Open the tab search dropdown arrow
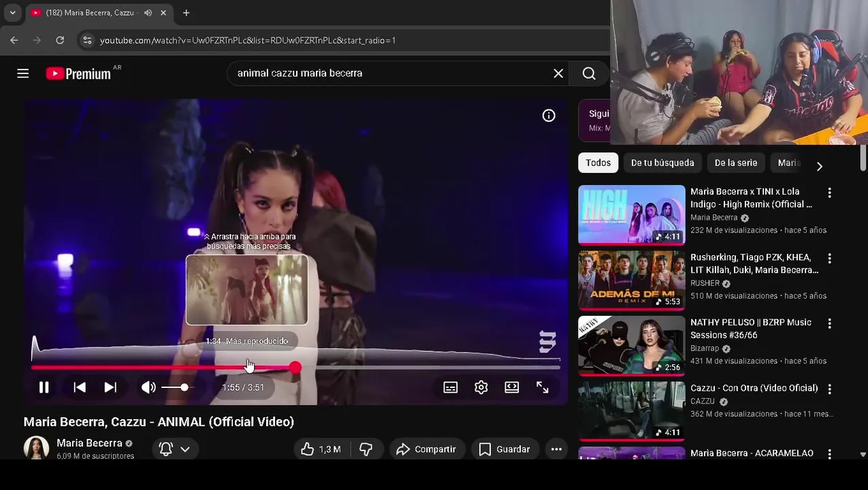This screenshot has height=490, width=868. (x=12, y=13)
